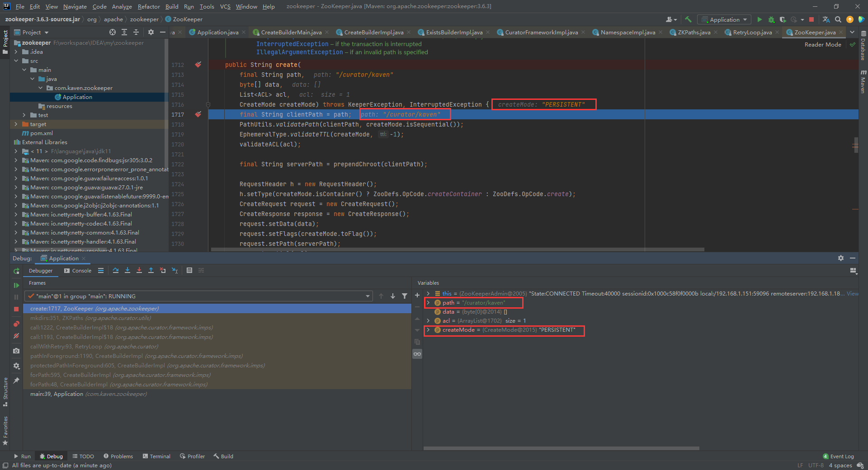
Task: Toggle the Project tool window stripe button
Action: pyautogui.click(x=5, y=42)
